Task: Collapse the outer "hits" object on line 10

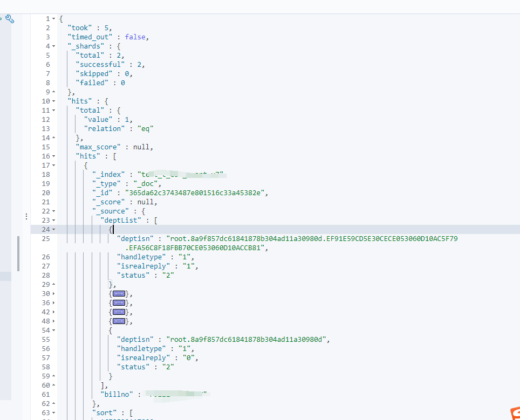Action: pyautogui.click(x=54, y=101)
